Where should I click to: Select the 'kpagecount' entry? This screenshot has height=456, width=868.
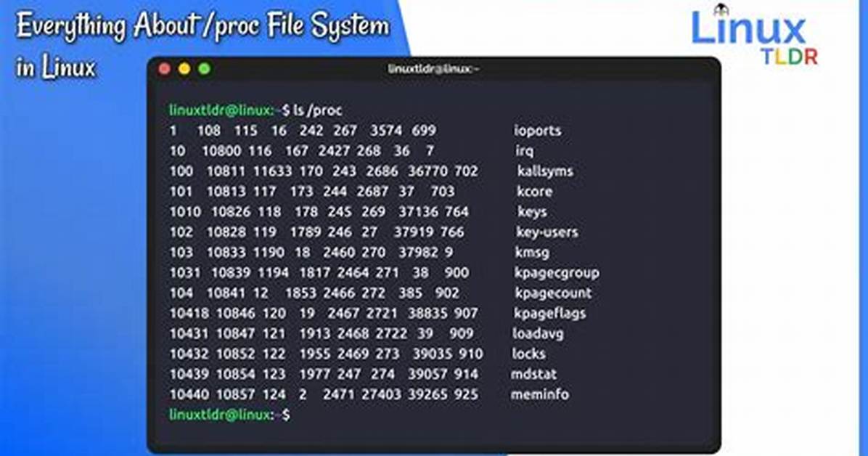click(553, 293)
